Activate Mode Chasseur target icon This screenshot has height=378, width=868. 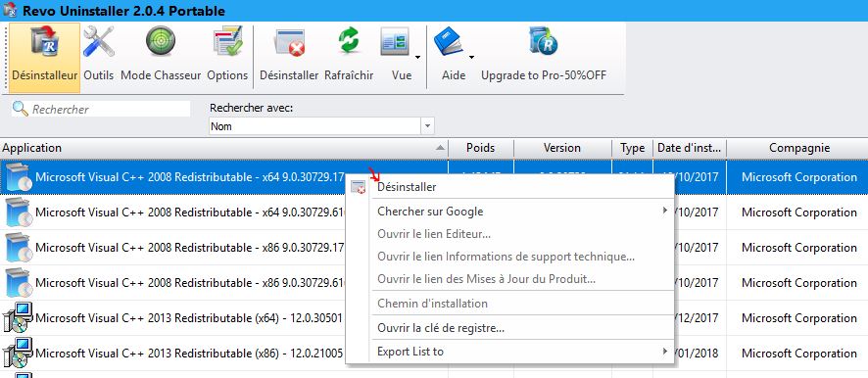(161, 41)
